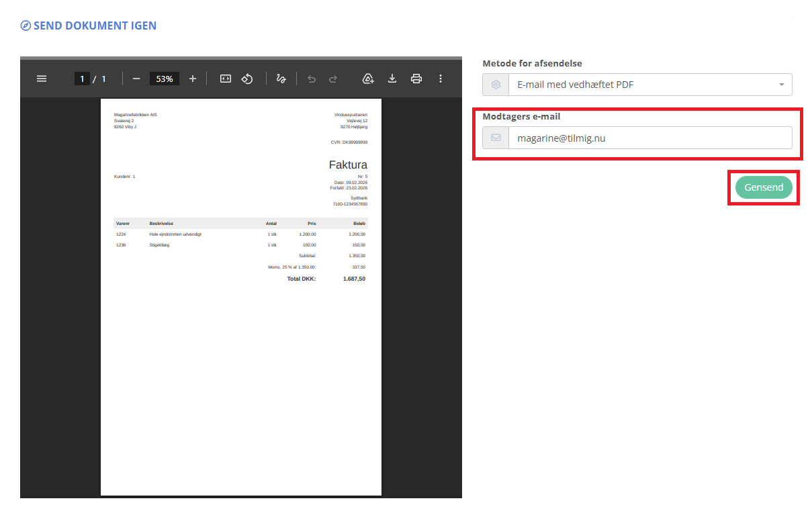Zoom in with the plus icon
Screen dimensions: 812x511
(x=193, y=79)
